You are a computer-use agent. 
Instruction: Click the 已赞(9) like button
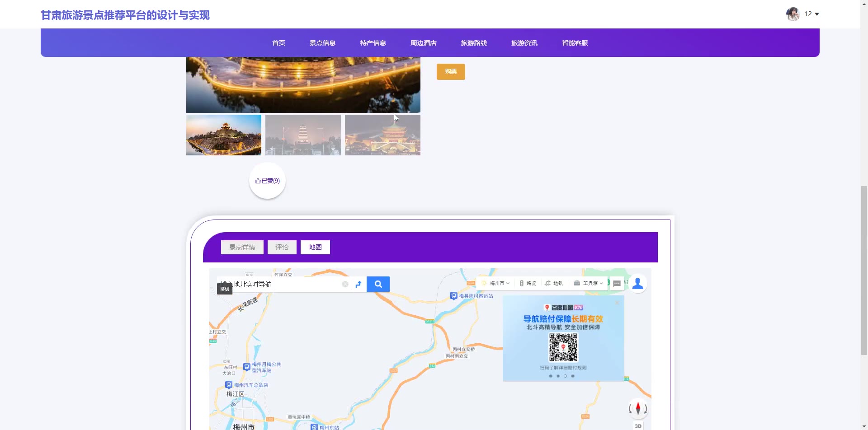(x=267, y=181)
